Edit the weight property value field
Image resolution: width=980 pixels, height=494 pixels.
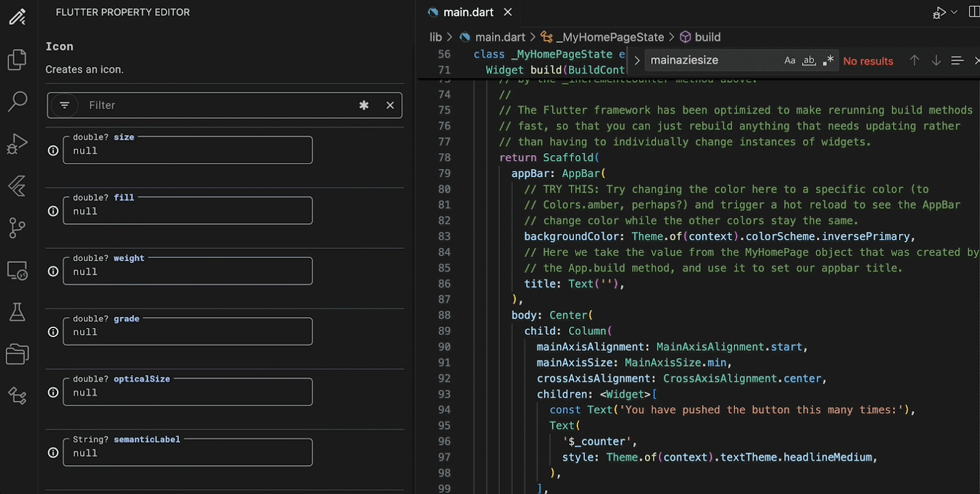pos(187,272)
